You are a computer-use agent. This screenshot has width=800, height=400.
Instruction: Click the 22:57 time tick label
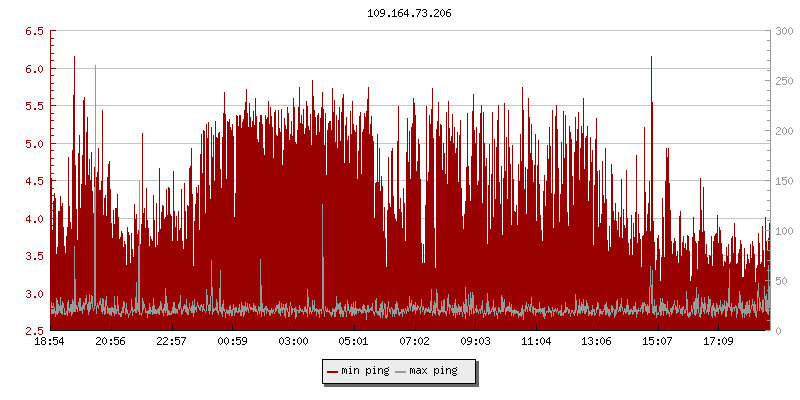tap(172, 342)
